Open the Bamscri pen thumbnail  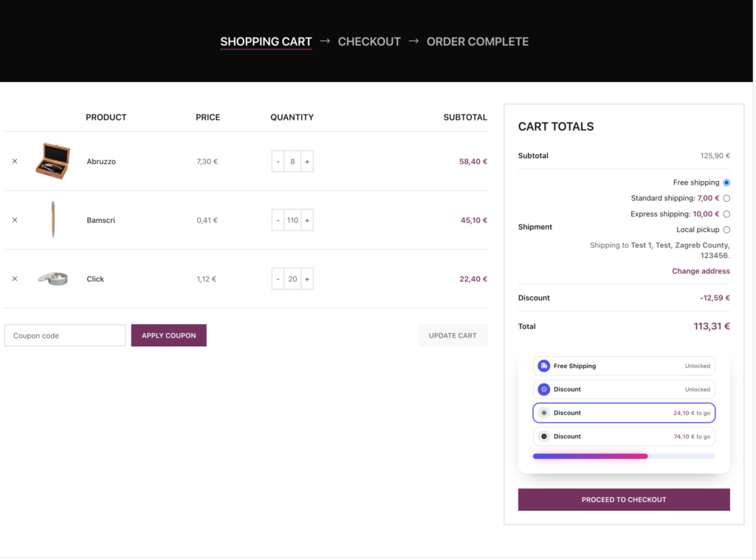(x=53, y=220)
